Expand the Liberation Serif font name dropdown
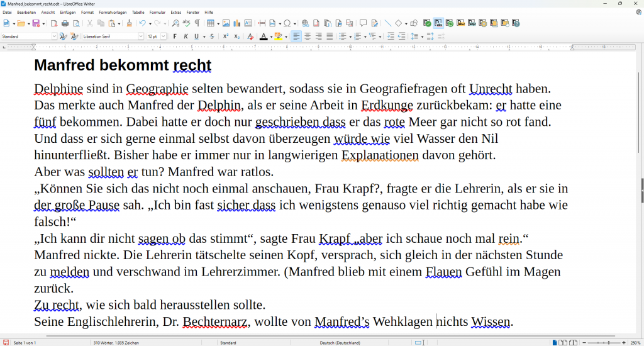Viewport: 644px width, 346px height. 141,36
